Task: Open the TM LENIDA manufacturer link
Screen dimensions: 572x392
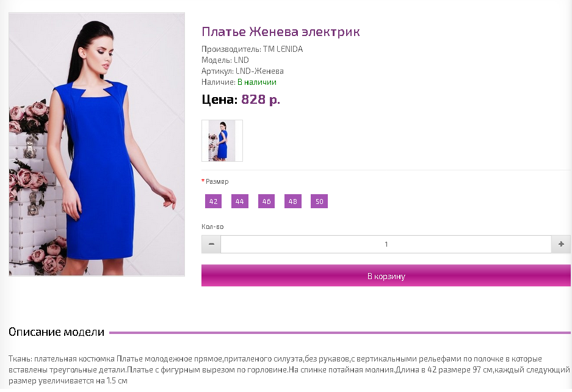Action: pos(283,49)
